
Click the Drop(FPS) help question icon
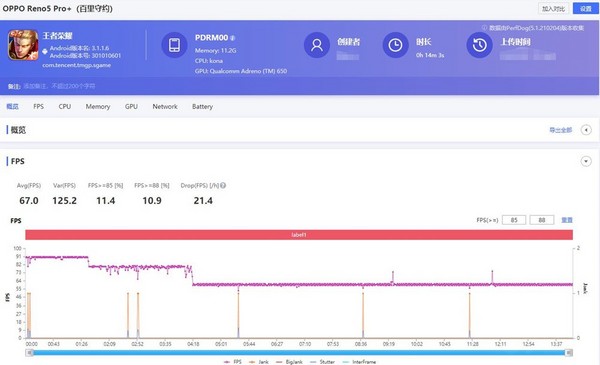(223, 186)
